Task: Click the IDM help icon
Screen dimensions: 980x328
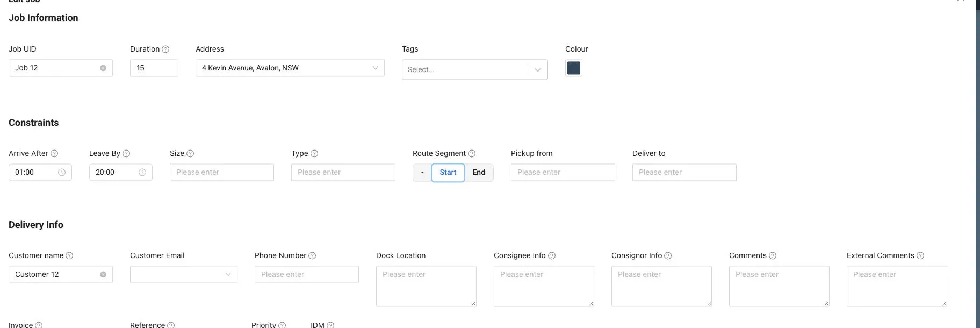Action: click(x=330, y=325)
